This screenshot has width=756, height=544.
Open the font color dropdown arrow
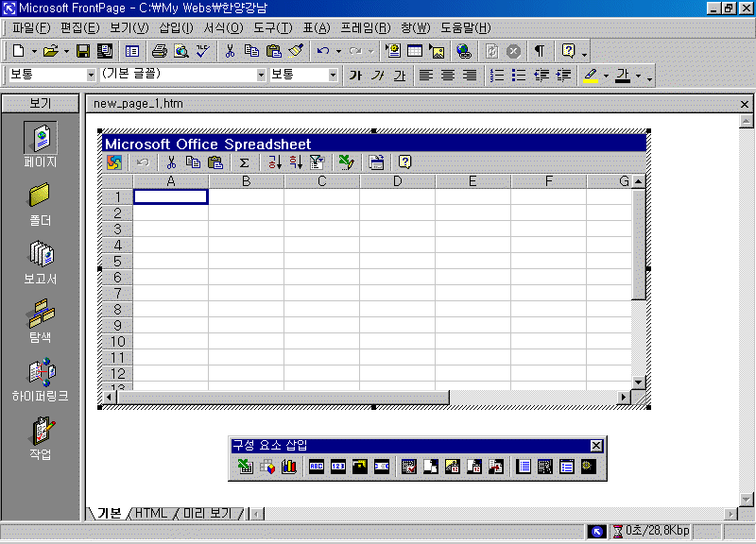coord(638,76)
